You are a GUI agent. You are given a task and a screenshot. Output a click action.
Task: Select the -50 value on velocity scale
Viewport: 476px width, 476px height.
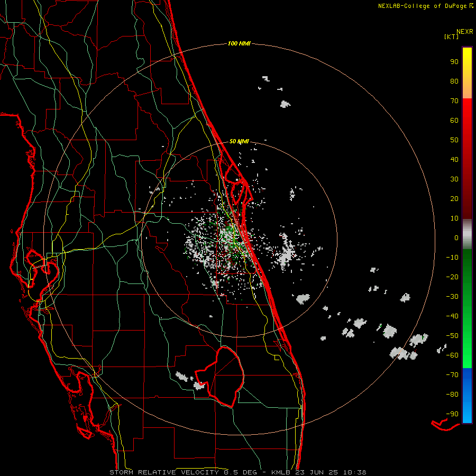[x=452, y=336]
